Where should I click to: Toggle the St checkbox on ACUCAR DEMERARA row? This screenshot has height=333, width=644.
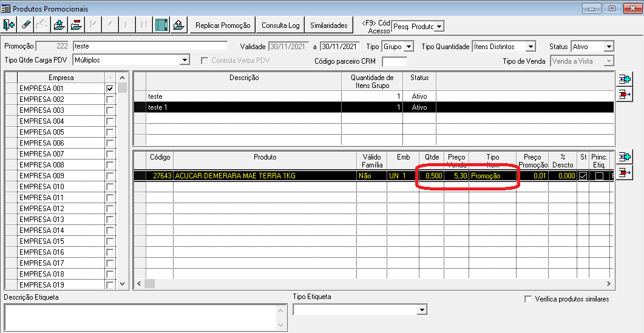pos(583,176)
